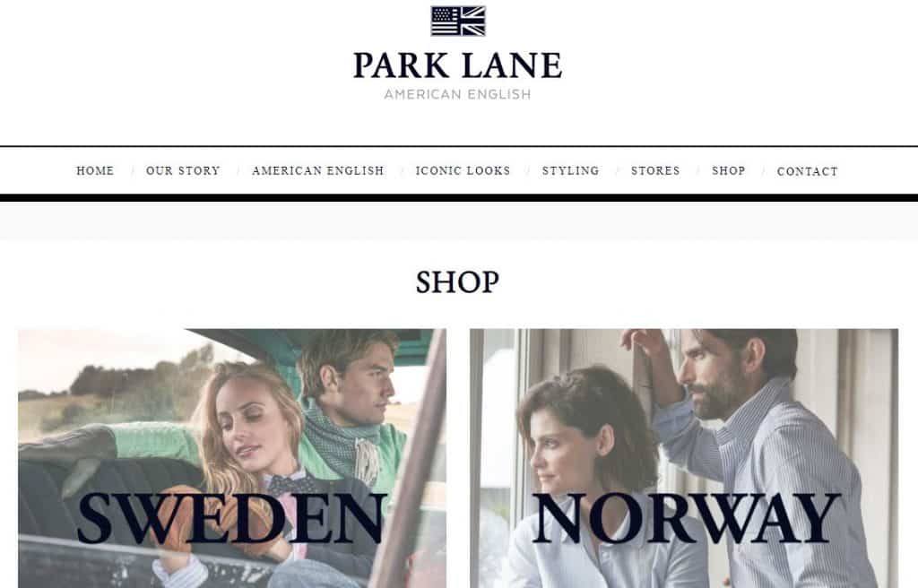The height and width of the screenshot is (588, 918).
Task: Open the HOME menu item
Action: tap(95, 170)
